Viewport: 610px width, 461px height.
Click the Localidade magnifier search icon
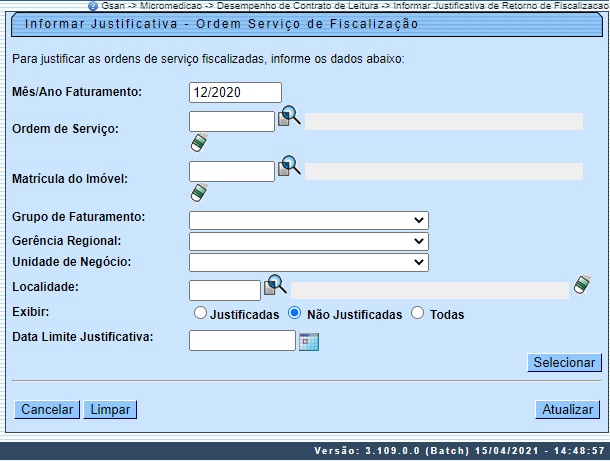click(x=275, y=287)
